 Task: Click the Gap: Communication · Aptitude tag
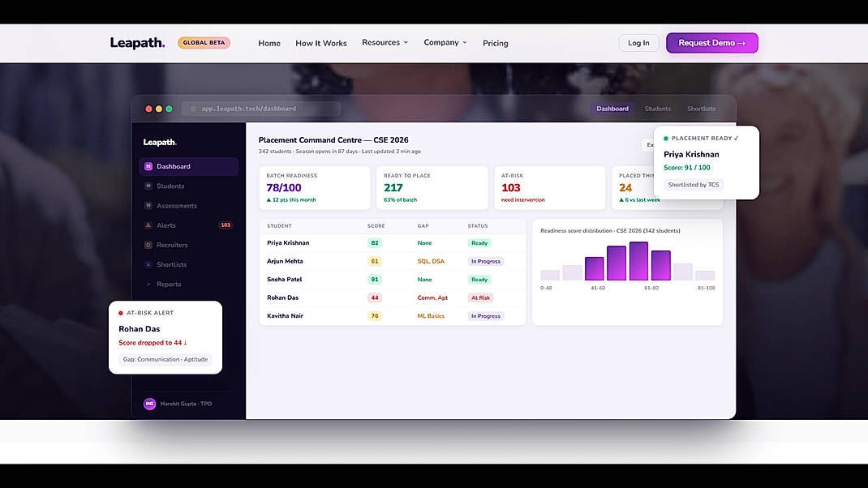click(165, 360)
